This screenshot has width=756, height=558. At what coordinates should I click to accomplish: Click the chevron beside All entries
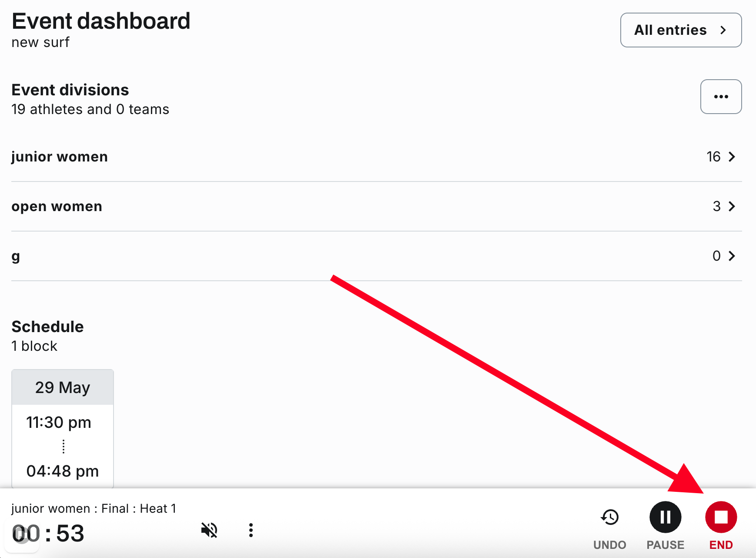coord(723,30)
